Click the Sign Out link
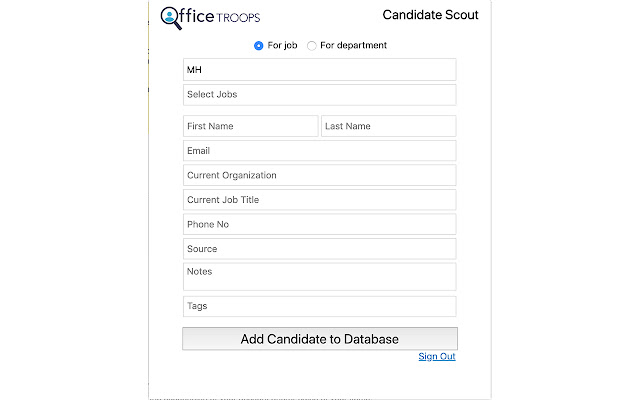The width and height of the screenshot is (640, 400). coord(436,356)
